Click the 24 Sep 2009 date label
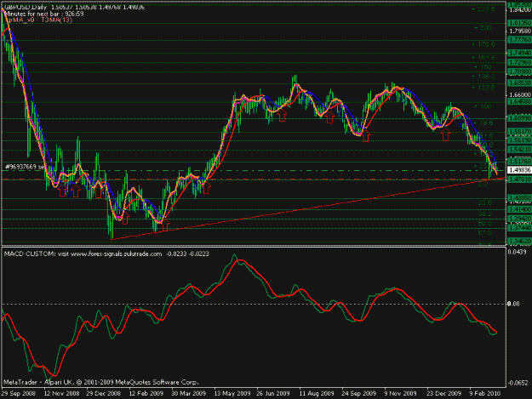 click(359, 393)
